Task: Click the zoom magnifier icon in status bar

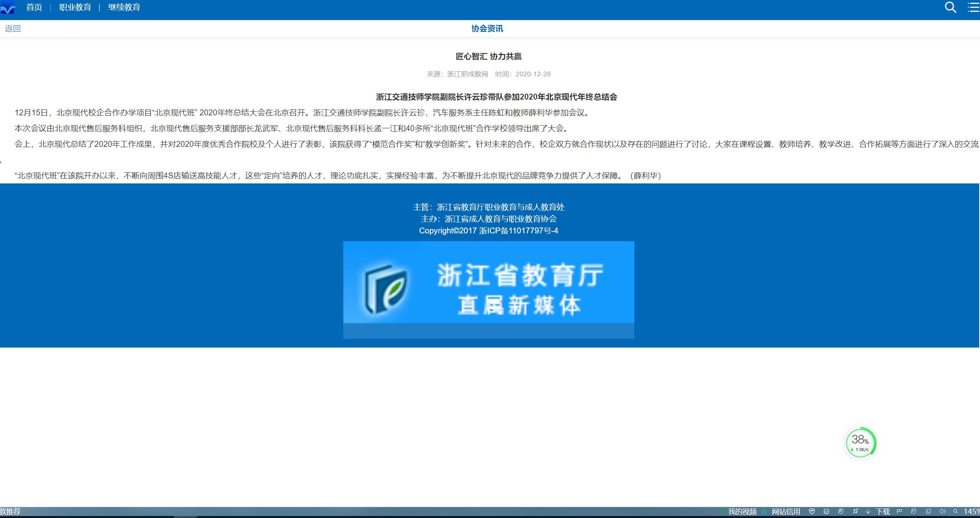Action: point(955,512)
